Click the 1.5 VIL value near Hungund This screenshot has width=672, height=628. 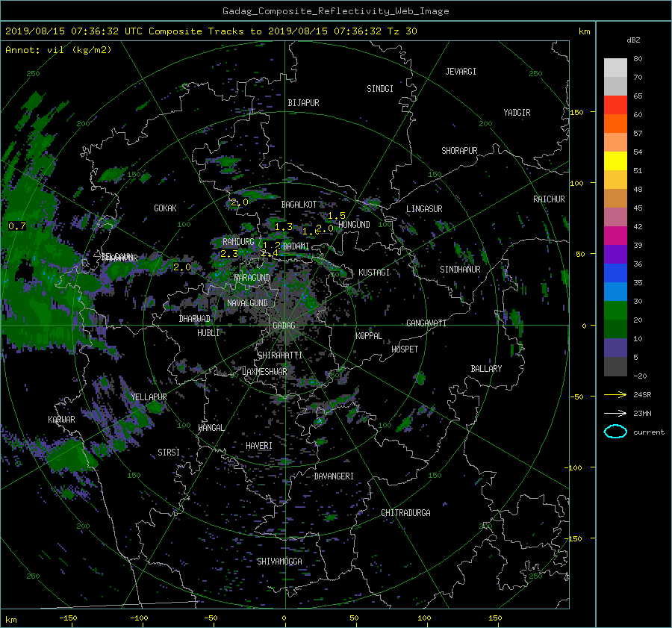click(337, 216)
